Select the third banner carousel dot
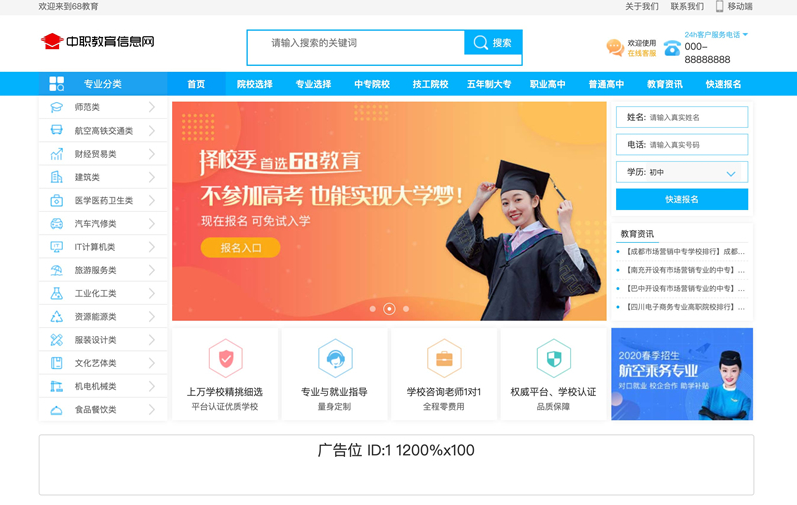The height and width of the screenshot is (505, 797). pyautogui.click(x=406, y=308)
